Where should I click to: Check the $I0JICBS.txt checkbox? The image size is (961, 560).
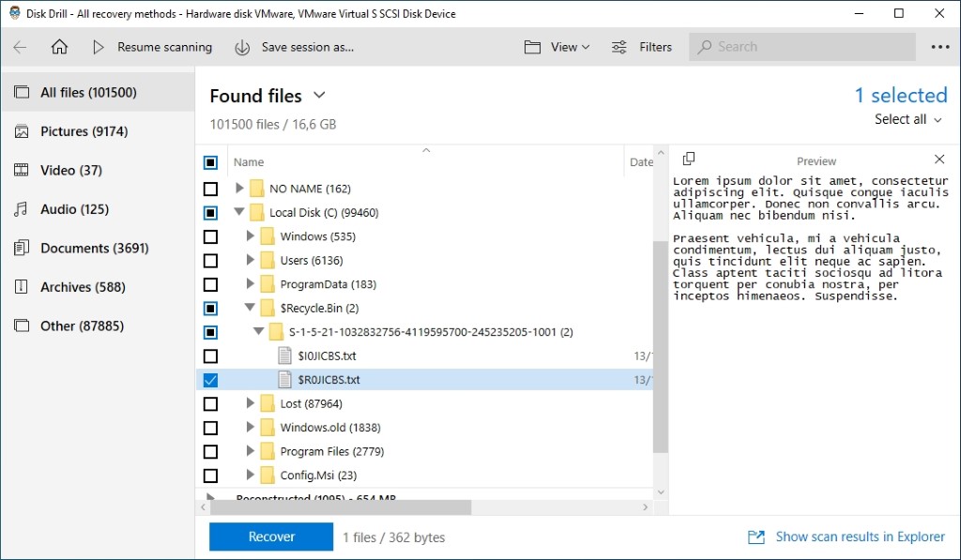pyautogui.click(x=210, y=356)
